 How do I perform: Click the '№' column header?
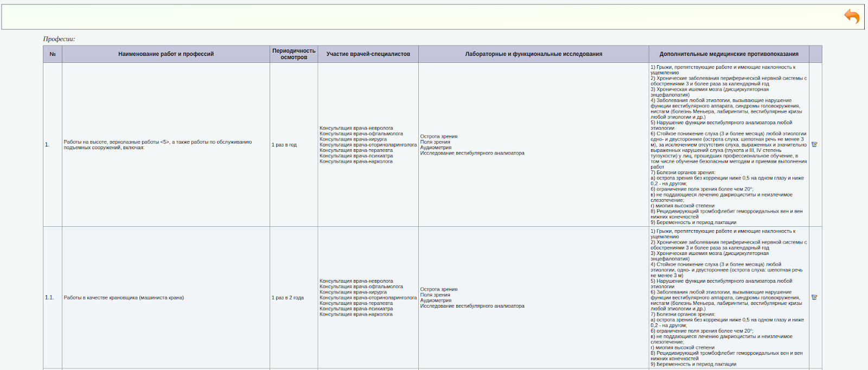tap(53, 54)
